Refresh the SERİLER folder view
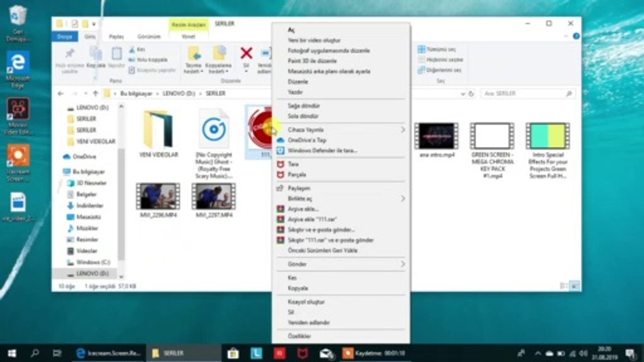This screenshot has height=362, width=644. pos(471,94)
